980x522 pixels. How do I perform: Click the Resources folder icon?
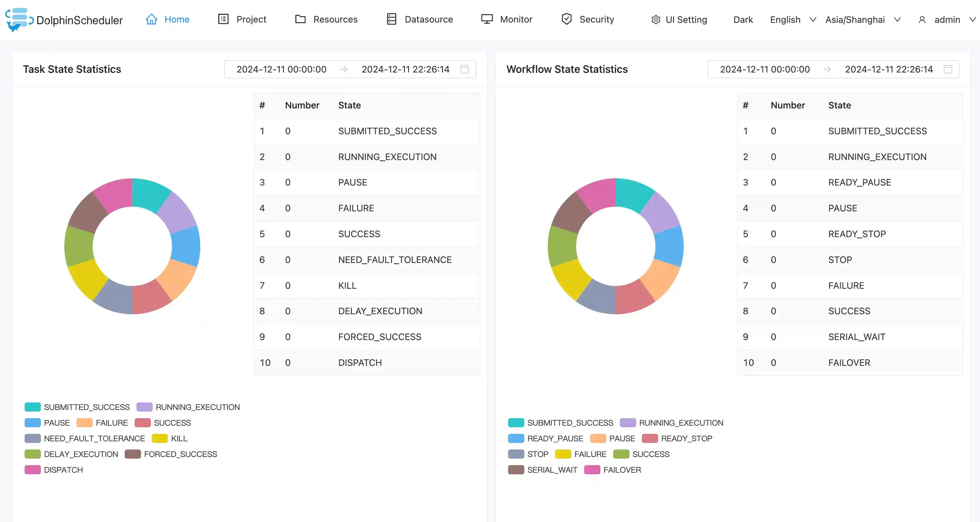tap(301, 19)
